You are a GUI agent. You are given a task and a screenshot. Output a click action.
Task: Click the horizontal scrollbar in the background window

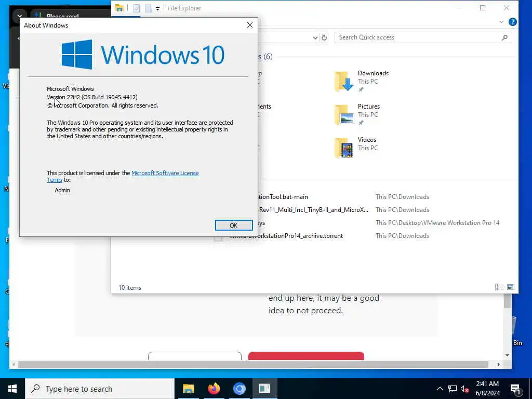[x=253, y=364]
